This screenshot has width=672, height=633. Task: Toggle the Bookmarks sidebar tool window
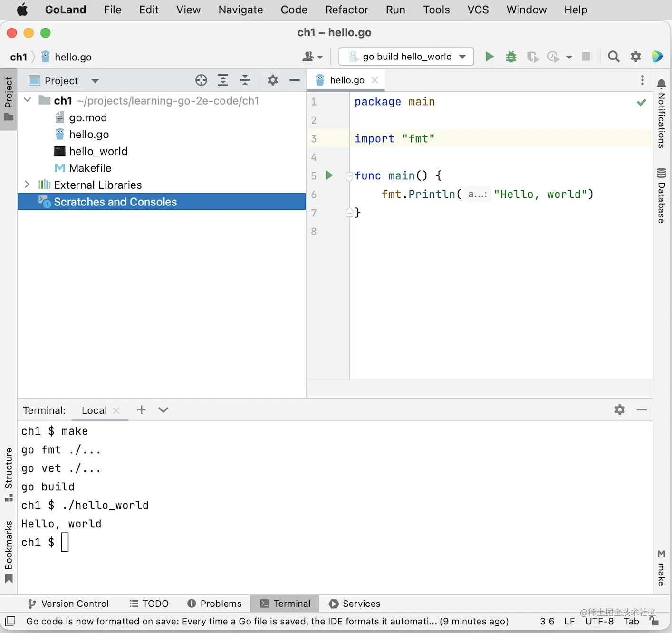(9, 552)
